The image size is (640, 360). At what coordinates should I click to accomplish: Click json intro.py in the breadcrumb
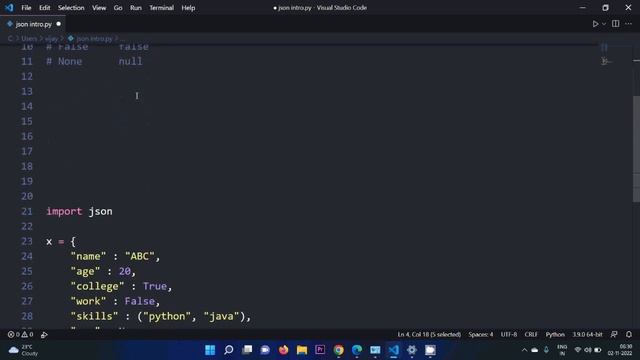[x=94, y=38]
